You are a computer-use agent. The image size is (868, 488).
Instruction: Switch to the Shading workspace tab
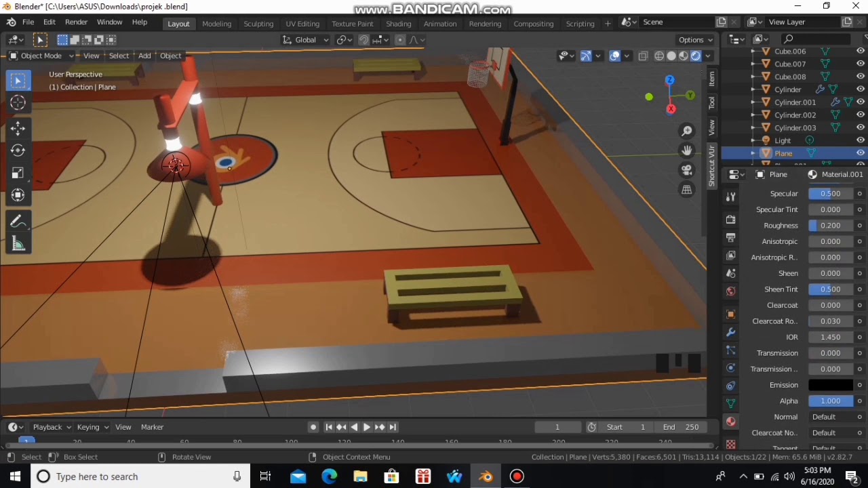(399, 24)
